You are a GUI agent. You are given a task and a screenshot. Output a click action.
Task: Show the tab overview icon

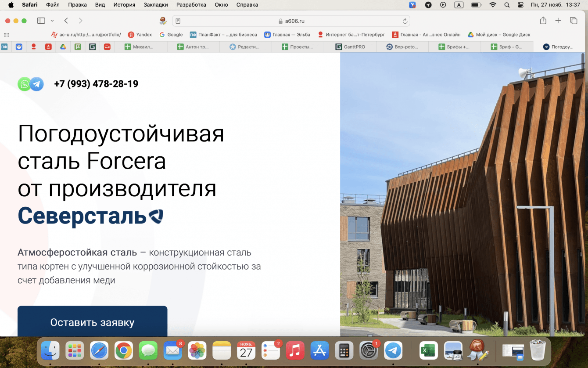[574, 21]
